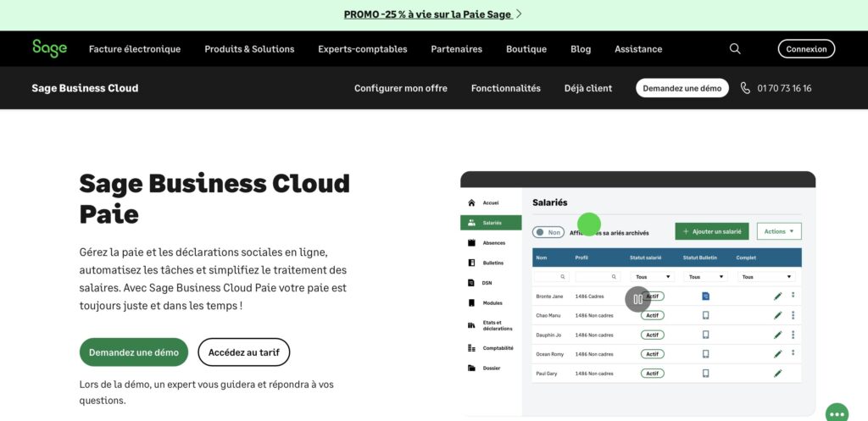Select the Configurer mon offre tab
Viewport: 868px width, 421px height.
point(401,88)
